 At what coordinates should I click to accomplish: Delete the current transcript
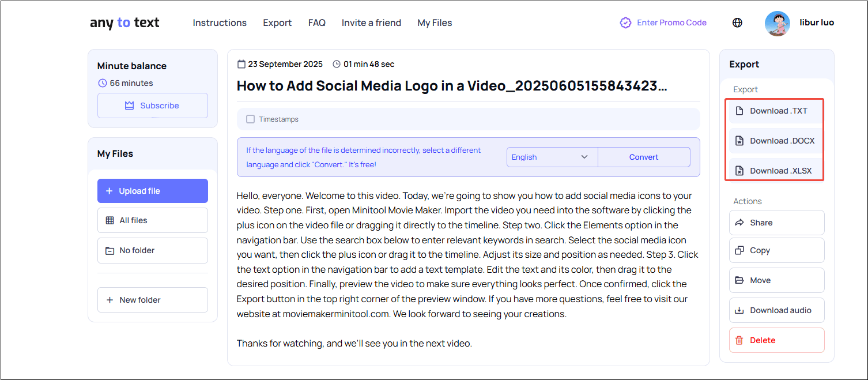776,340
